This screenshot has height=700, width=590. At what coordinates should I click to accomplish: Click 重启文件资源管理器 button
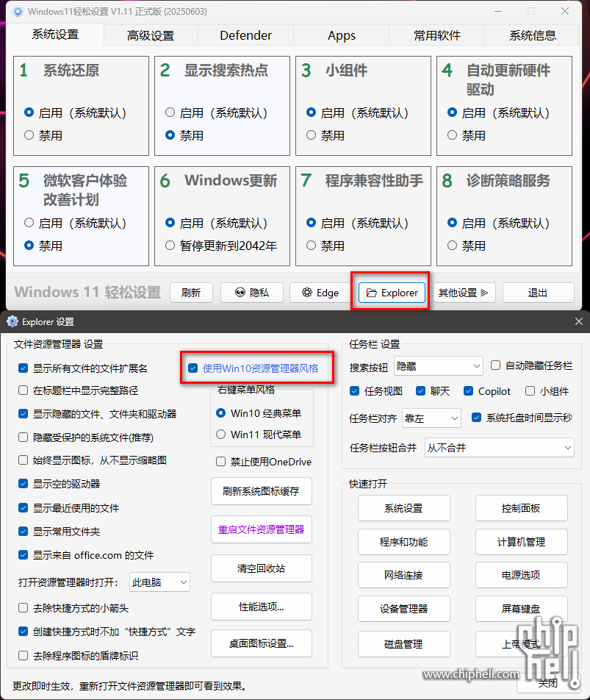click(x=262, y=530)
